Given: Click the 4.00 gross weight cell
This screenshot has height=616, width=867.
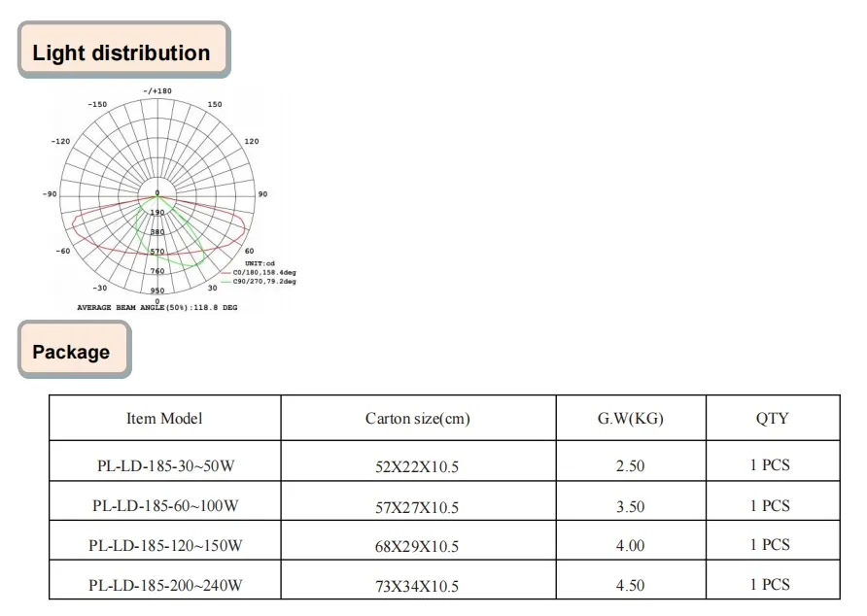Looking at the screenshot, I should coord(630,546).
